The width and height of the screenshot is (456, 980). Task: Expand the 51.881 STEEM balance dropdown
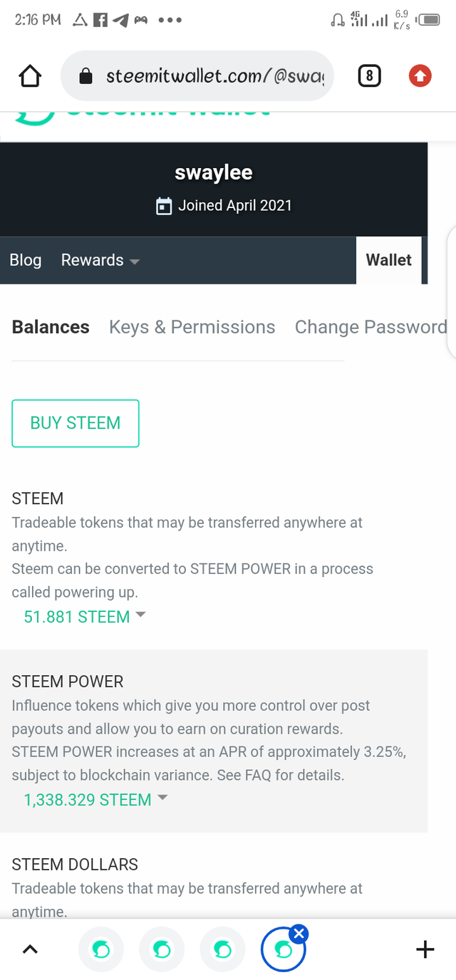coord(85,617)
